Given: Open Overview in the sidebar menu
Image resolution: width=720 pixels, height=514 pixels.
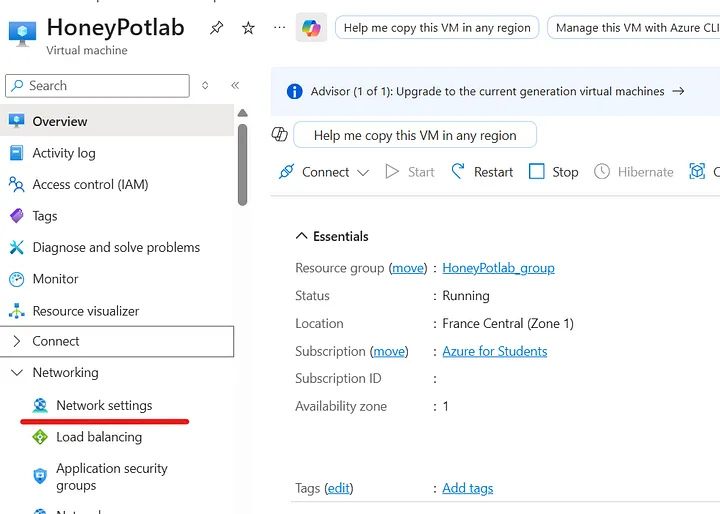Looking at the screenshot, I should pos(117,121).
